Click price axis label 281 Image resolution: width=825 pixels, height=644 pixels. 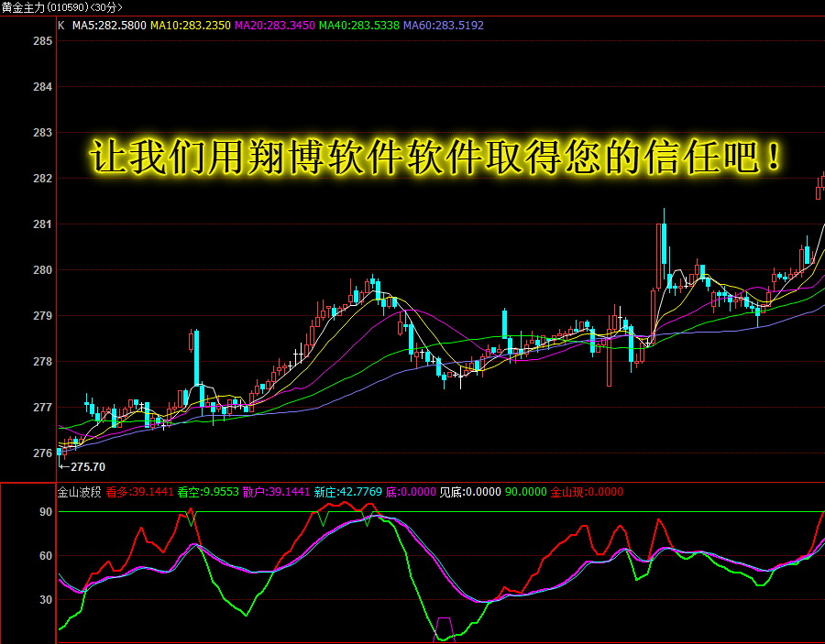pos(42,224)
